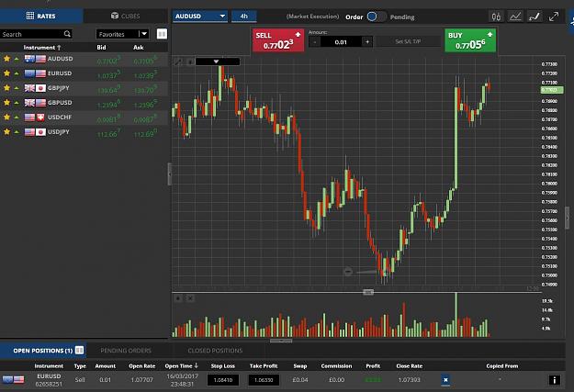This screenshot has height=392, width=574.
Task: Click the chart-volume divider handle
Action: click(368, 292)
